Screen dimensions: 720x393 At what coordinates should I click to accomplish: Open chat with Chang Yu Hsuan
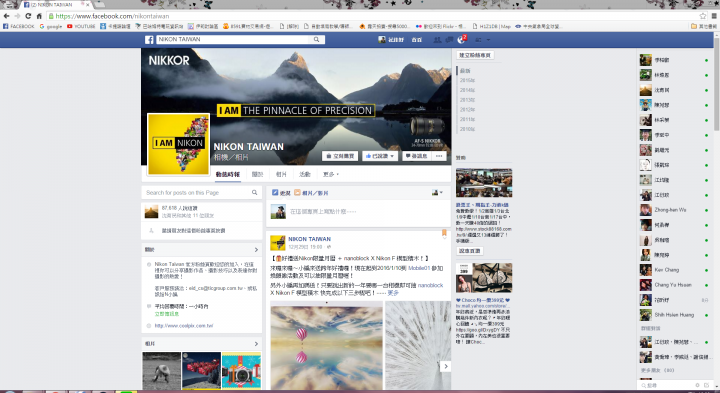pos(673,285)
